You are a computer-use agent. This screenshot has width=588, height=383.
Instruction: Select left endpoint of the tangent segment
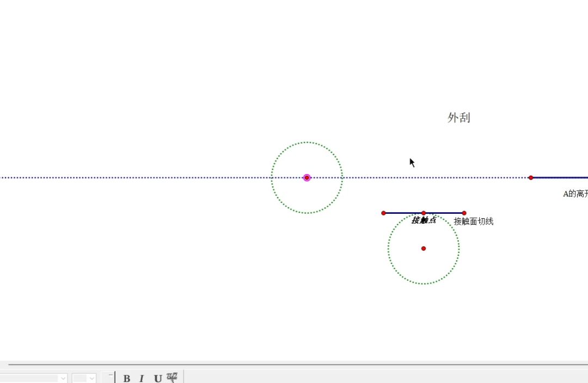tap(383, 213)
